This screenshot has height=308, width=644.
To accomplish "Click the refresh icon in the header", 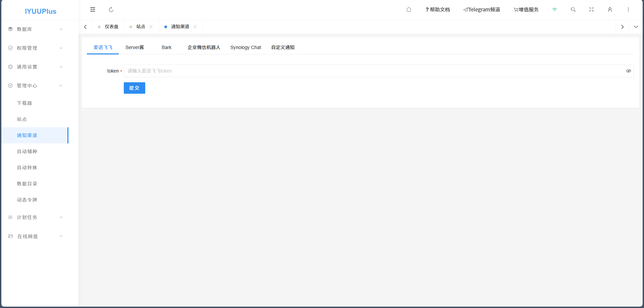I will 111,10.
